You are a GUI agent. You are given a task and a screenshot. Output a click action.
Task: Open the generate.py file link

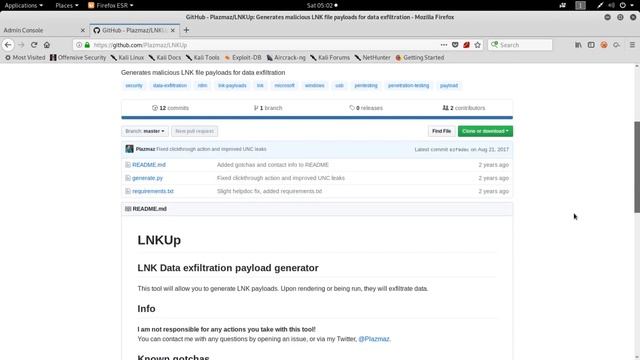click(147, 178)
